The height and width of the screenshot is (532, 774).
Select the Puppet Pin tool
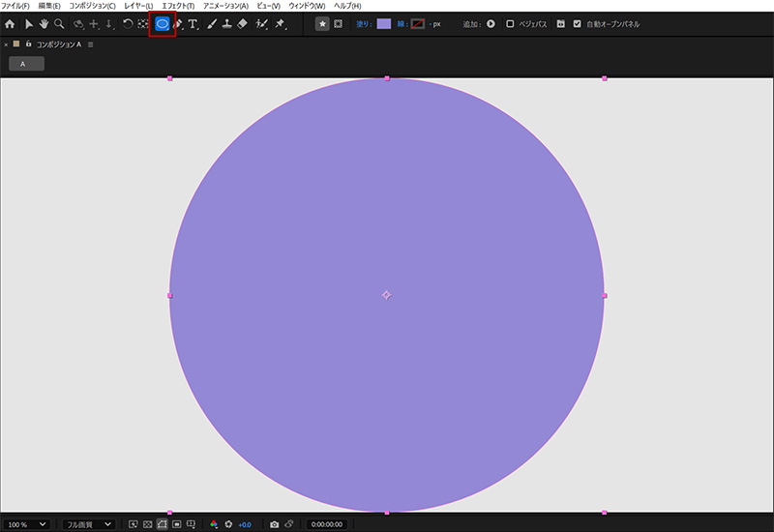pyautogui.click(x=280, y=23)
